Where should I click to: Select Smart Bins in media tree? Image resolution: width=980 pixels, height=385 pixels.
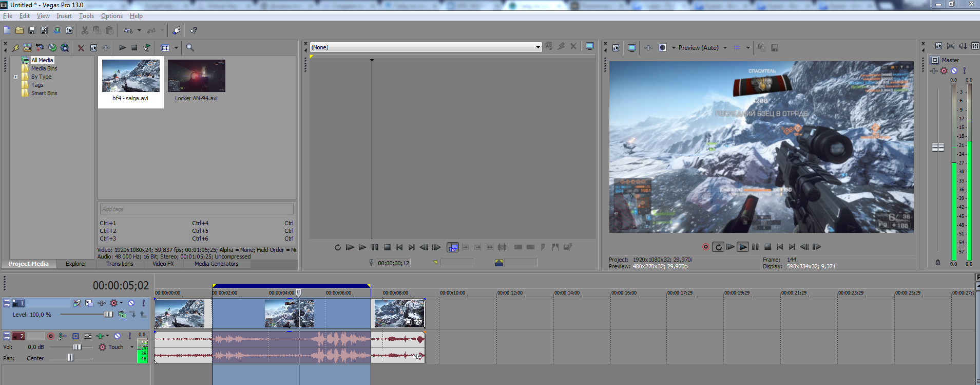coord(44,93)
